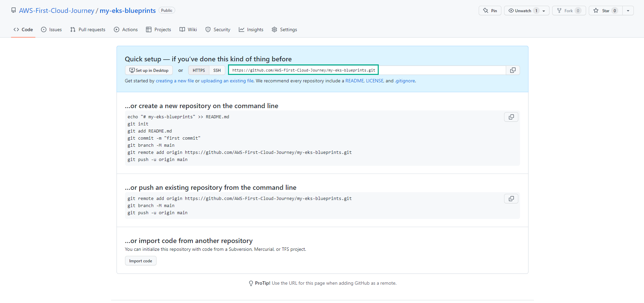Click the Public visibility badge
This screenshot has height=303, width=644.
pos(167,11)
